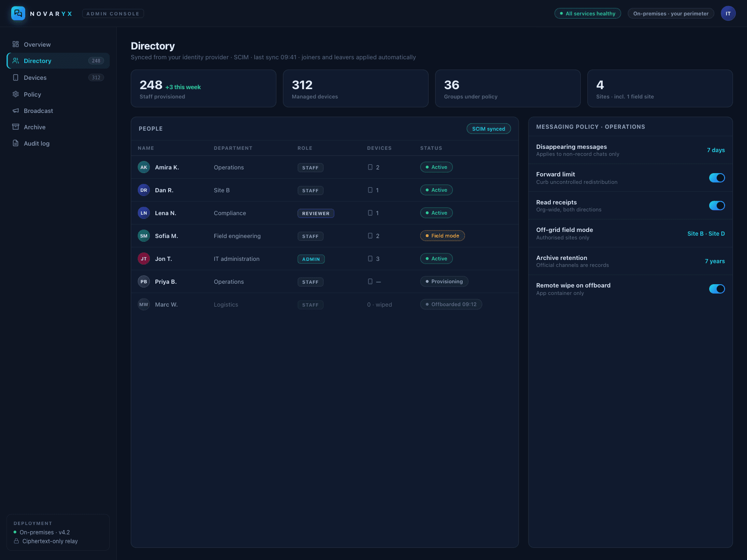This screenshot has height=560, width=747.
Task: Click the Status column header
Action: point(431,148)
